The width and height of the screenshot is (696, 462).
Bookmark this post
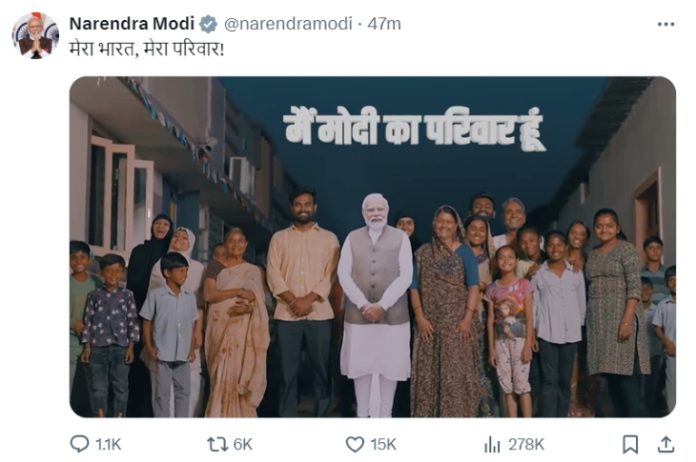(630, 443)
